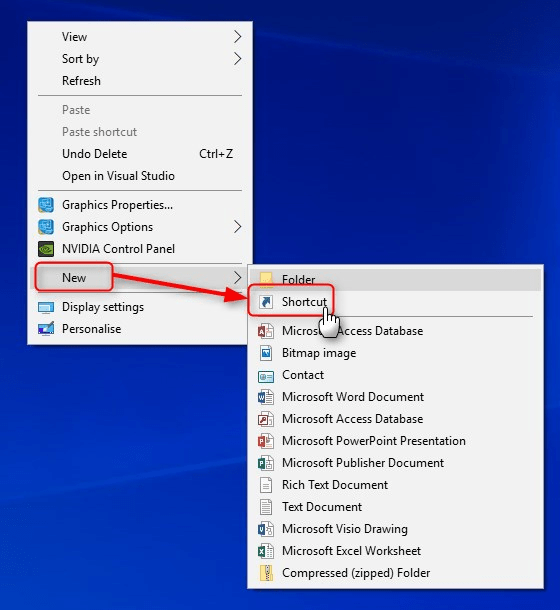Open Graphics Properties... entry
The height and width of the screenshot is (610, 560).
click(x=140, y=205)
